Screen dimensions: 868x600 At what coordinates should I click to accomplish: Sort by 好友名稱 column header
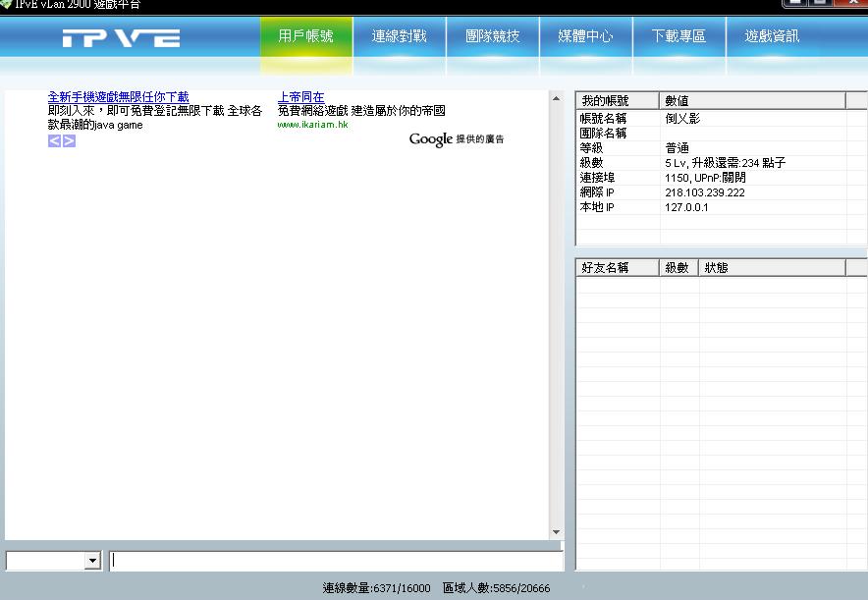618,268
